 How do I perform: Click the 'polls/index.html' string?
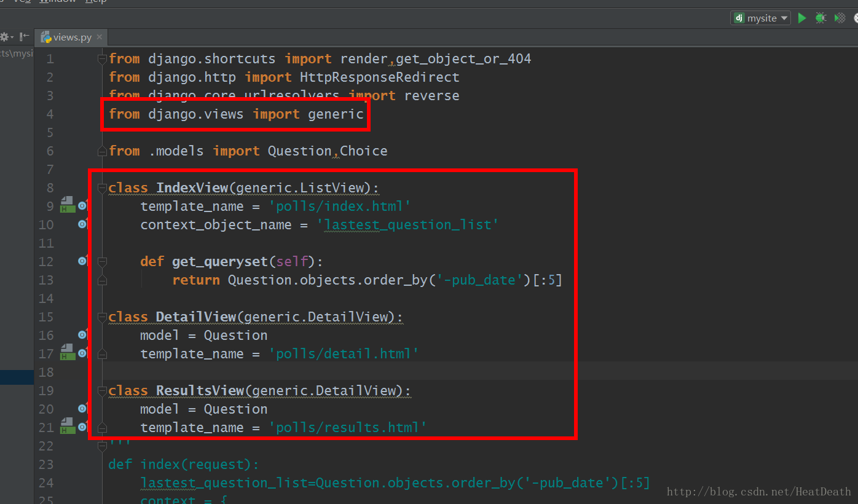pyautogui.click(x=339, y=207)
